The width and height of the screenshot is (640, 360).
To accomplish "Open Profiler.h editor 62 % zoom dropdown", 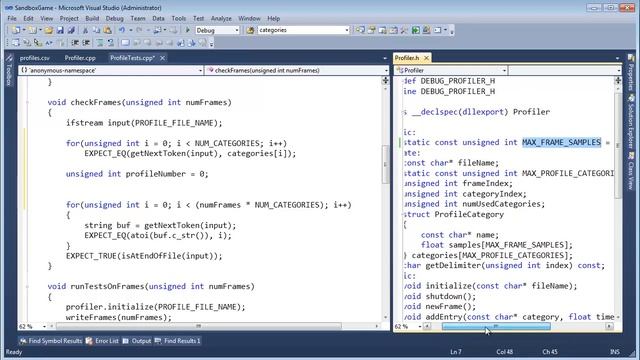I will click(x=420, y=327).
